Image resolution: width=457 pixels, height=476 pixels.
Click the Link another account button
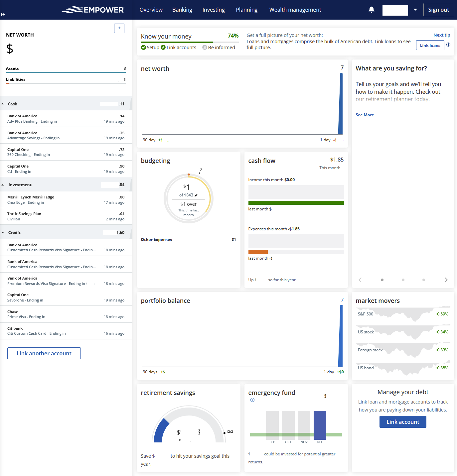click(44, 353)
